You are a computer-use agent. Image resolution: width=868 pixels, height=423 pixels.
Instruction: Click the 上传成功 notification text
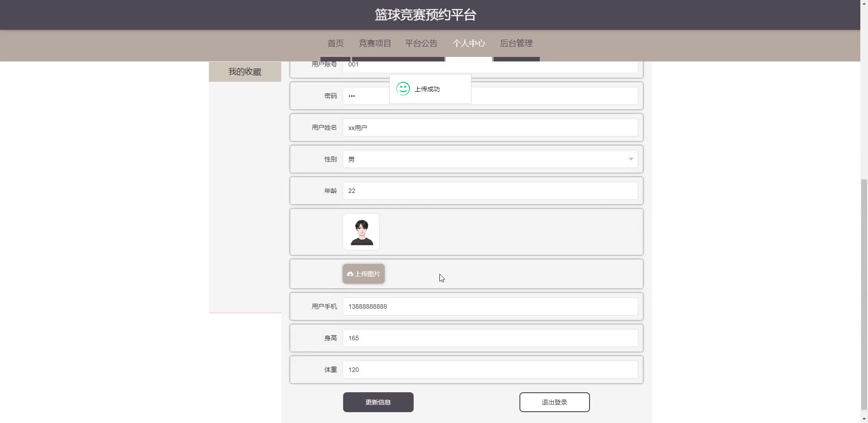(427, 89)
